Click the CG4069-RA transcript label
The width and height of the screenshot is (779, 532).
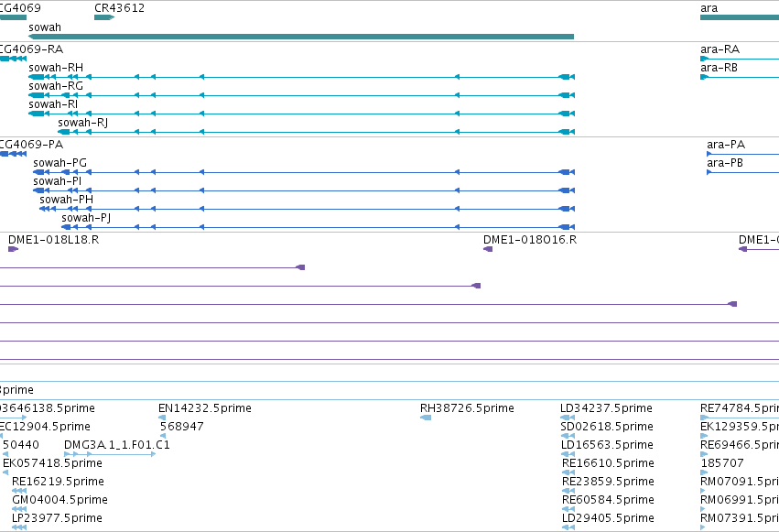click(31, 49)
